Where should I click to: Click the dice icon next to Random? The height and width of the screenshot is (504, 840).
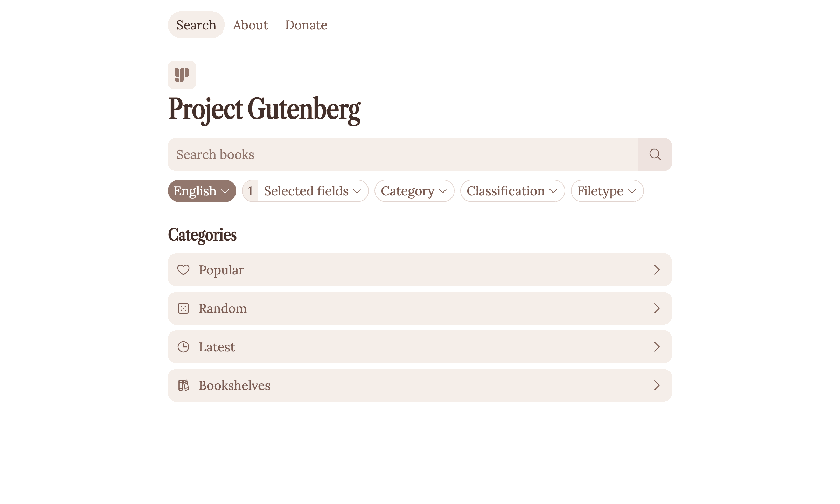tap(184, 308)
